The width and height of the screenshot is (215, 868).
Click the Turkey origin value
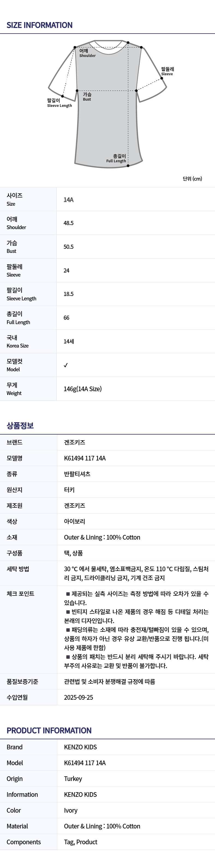point(73,778)
